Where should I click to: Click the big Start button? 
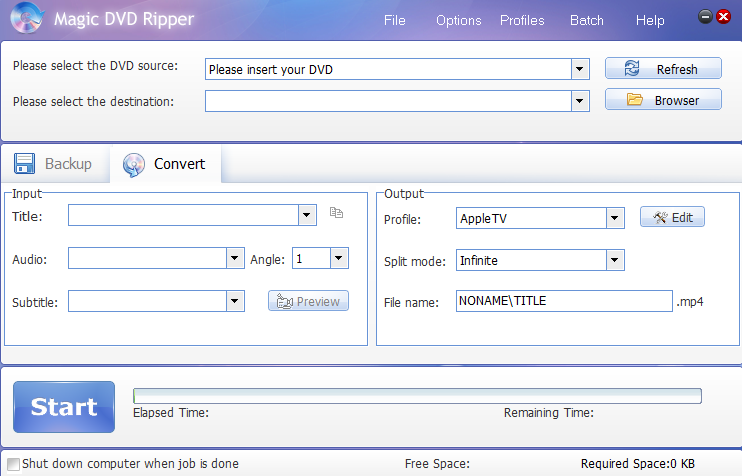coord(64,407)
